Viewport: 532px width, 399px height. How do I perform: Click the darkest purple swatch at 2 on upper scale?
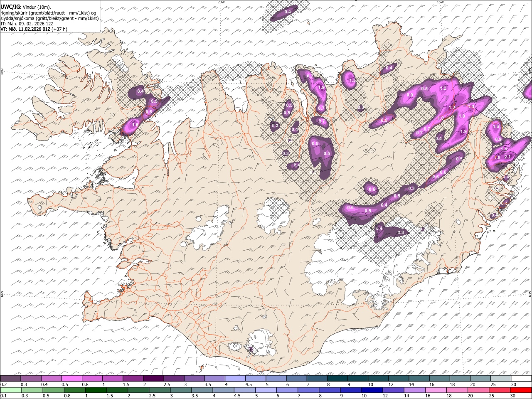pyautogui.click(x=153, y=379)
